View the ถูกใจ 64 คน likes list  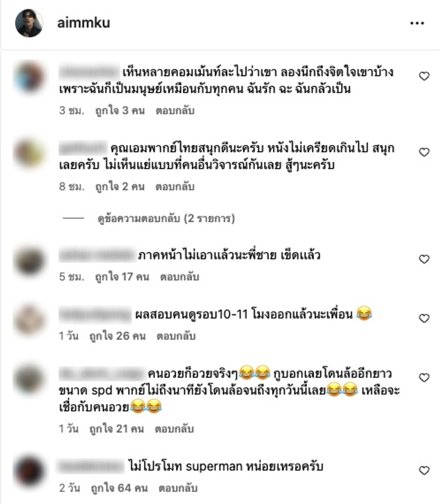point(119,488)
